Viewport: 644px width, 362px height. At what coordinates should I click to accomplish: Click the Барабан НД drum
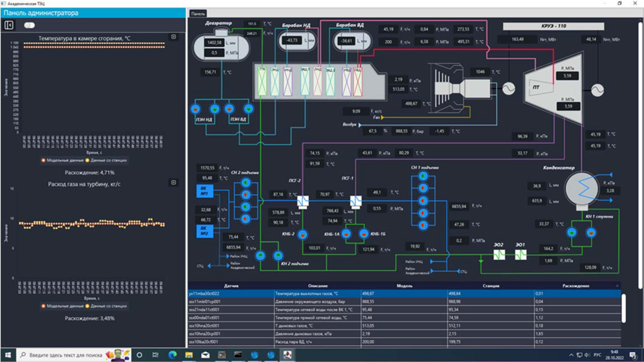[296, 41]
